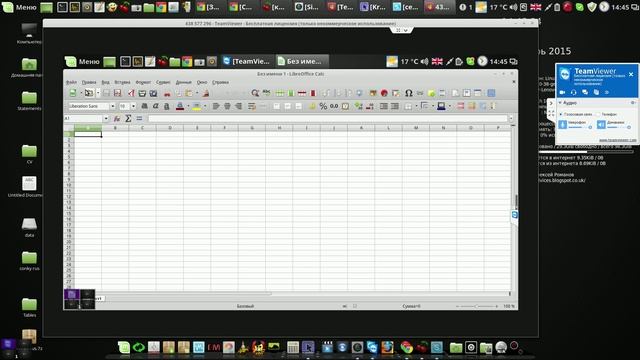Click the Spelling check ABC icon
The image size is (640, 360).
(x=267, y=93)
